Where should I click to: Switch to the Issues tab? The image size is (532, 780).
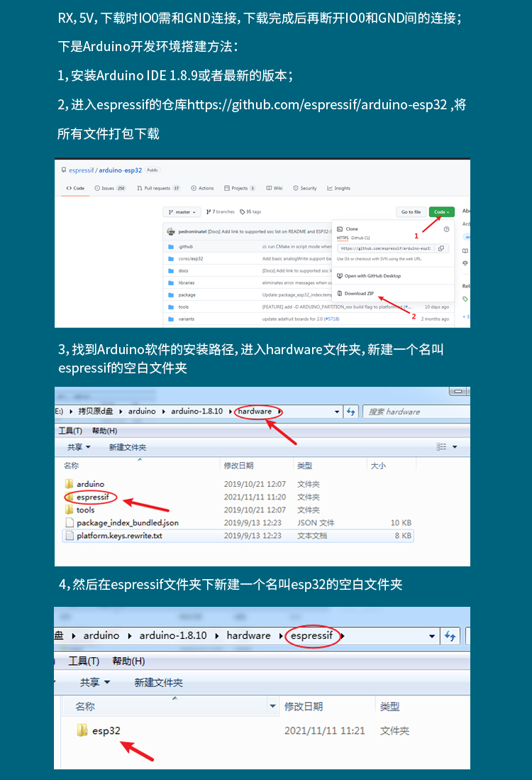[x=112, y=188]
